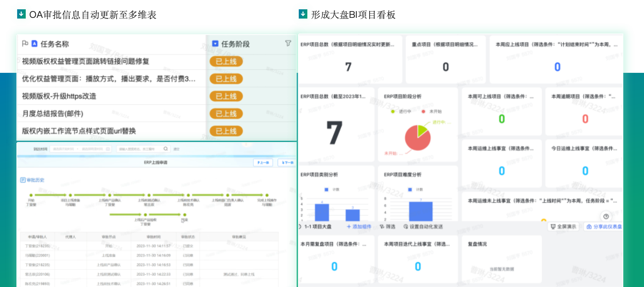
Task: Click the flag icon beside 任务名称 header
Action: (25, 44)
